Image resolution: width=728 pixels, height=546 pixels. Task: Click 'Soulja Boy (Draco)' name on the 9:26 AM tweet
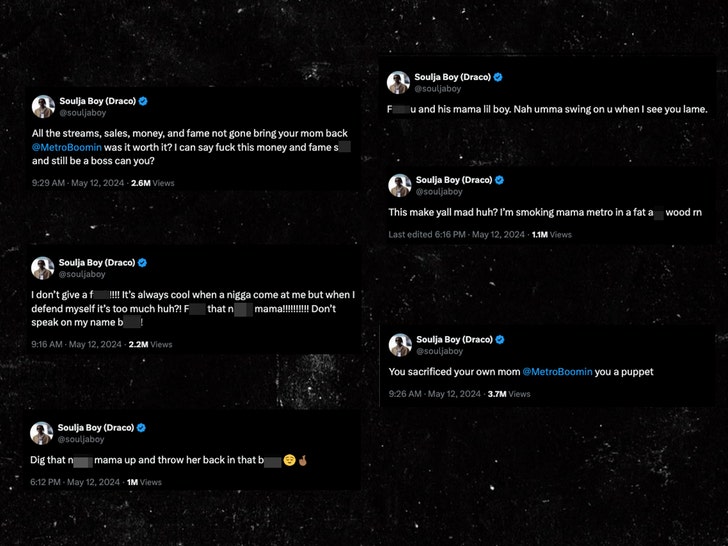(x=452, y=339)
